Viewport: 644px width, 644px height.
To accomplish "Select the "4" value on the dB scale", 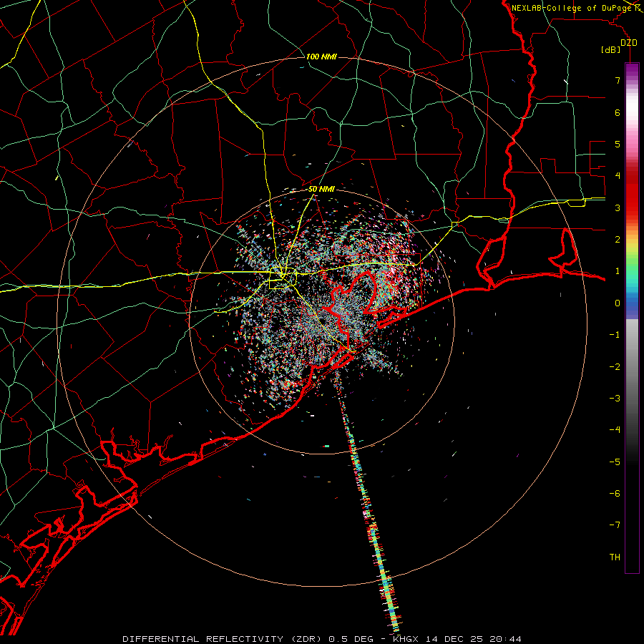I will (x=618, y=176).
